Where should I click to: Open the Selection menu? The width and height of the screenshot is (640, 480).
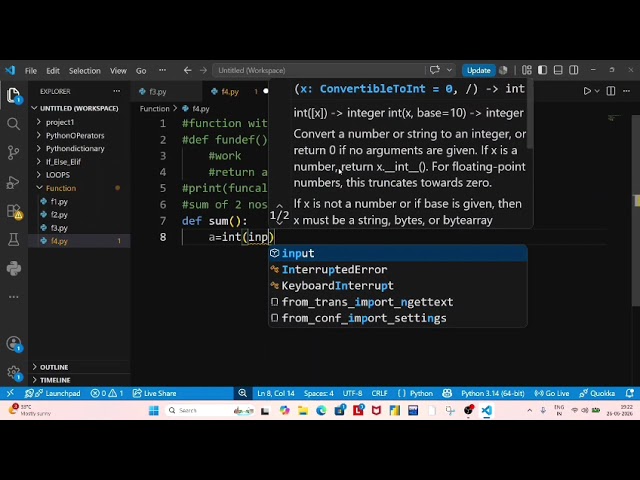coord(84,71)
